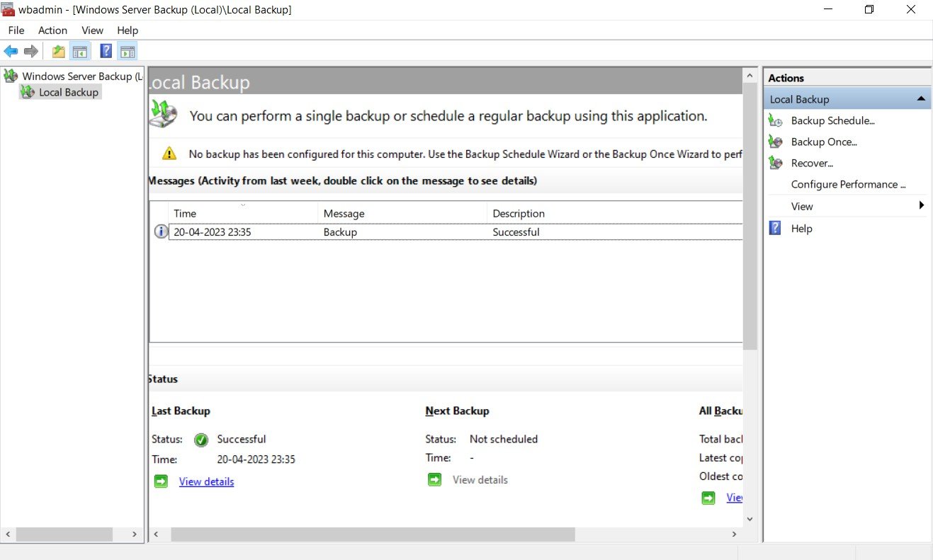
Task: Toggle Show/Hide Console Tree toolbar icon
Action: [x=80, y=51]
